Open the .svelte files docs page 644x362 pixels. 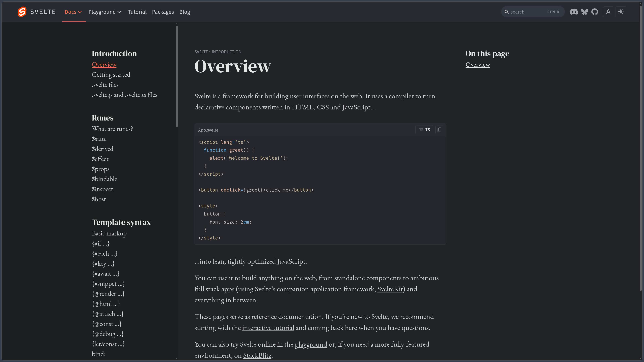(105, 85)
